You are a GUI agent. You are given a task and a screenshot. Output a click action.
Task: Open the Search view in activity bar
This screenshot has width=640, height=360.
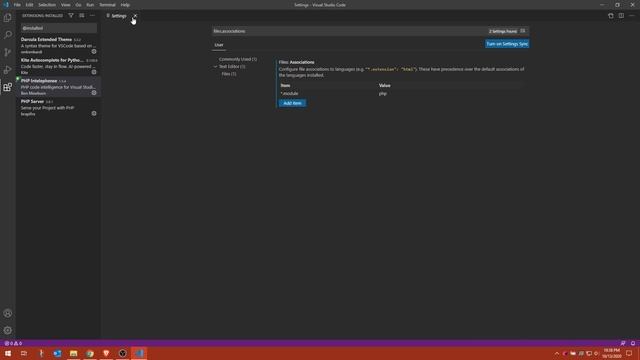coord(8,35)
